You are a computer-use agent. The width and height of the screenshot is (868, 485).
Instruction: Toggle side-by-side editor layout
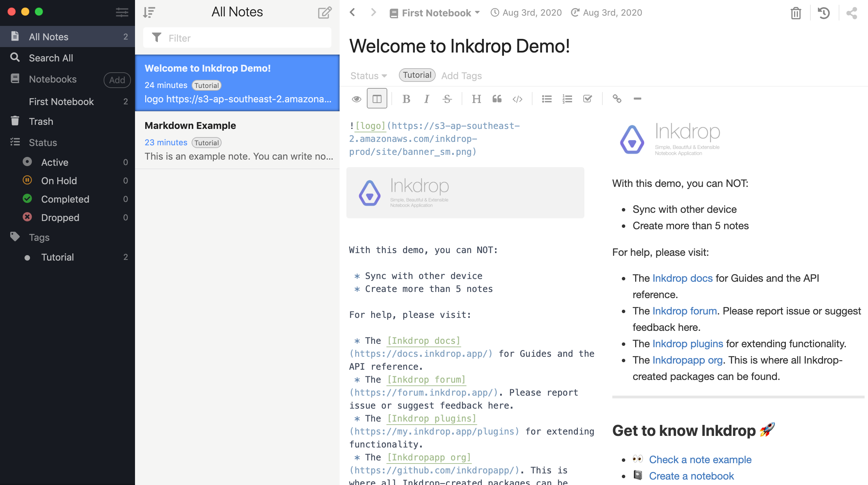tap(377, 99)
